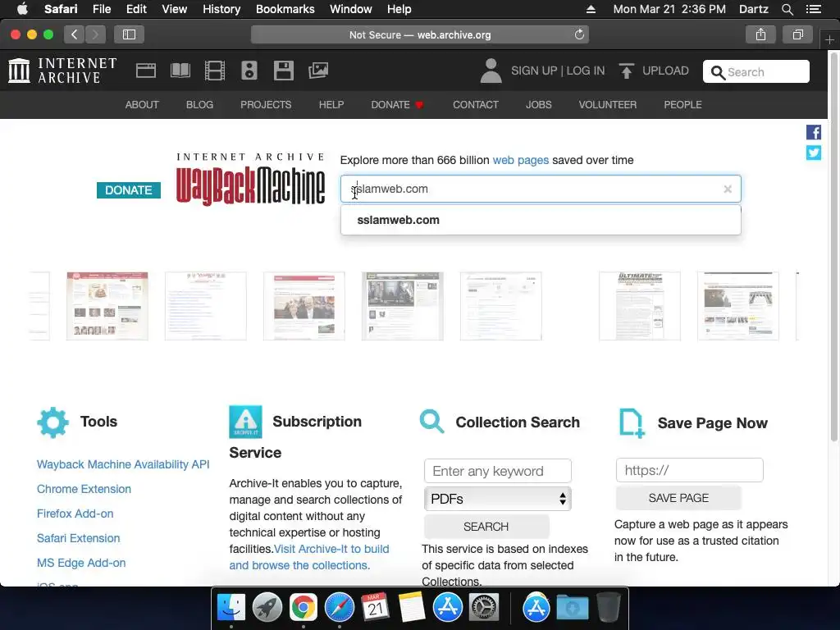Open the Visit Archive-It link
The width and height of the screenshot is (840, 630).
coord(309,557)
